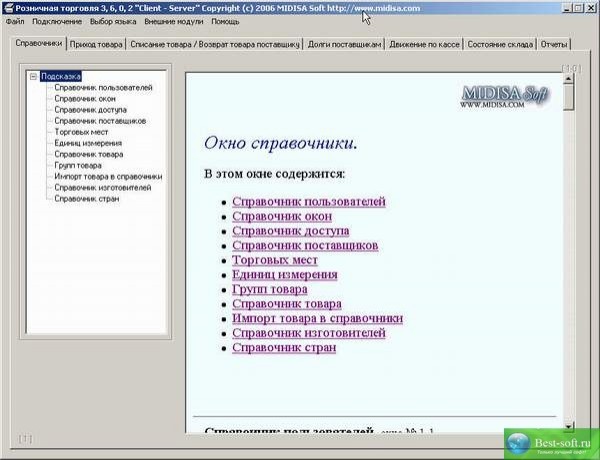The image size is (600, 460).
Task: Follow the Справочник стран hyperlink
Action: pyautogui.click(x=284, y=347)
